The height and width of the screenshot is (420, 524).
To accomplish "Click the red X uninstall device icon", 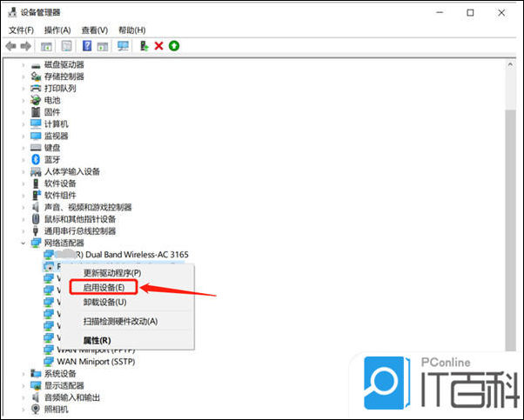I will pos(158,46).
